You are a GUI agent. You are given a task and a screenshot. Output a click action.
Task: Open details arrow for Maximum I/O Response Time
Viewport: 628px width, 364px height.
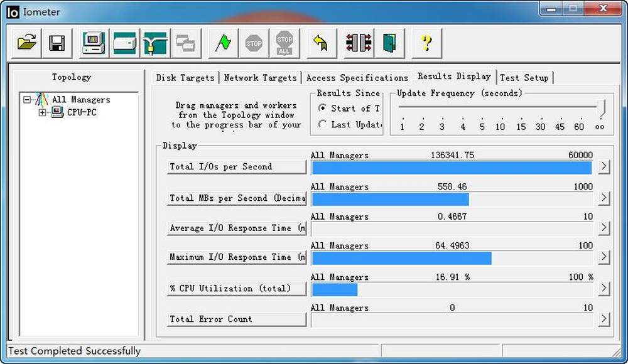pos(604,257)
